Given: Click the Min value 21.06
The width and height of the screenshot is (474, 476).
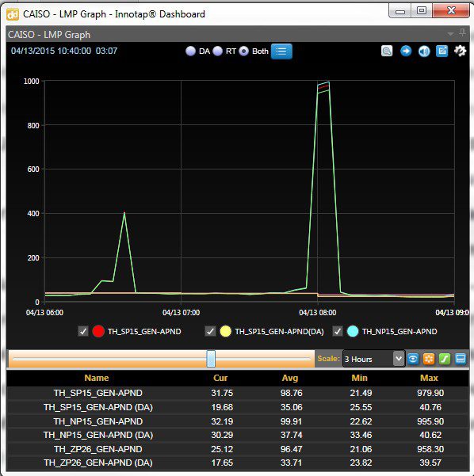Looking at the screenshot, I should click(x=361, y=449).
